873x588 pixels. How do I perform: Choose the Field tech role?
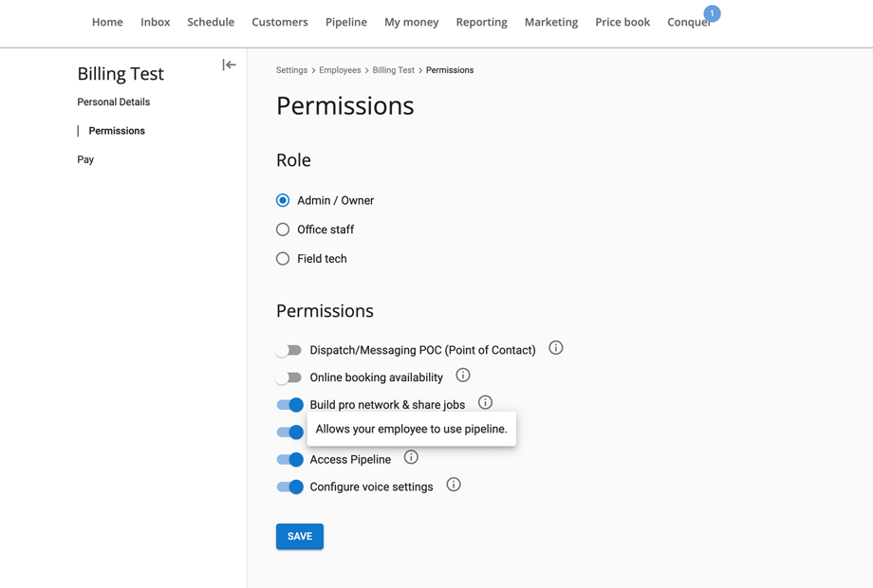point(283,259)
